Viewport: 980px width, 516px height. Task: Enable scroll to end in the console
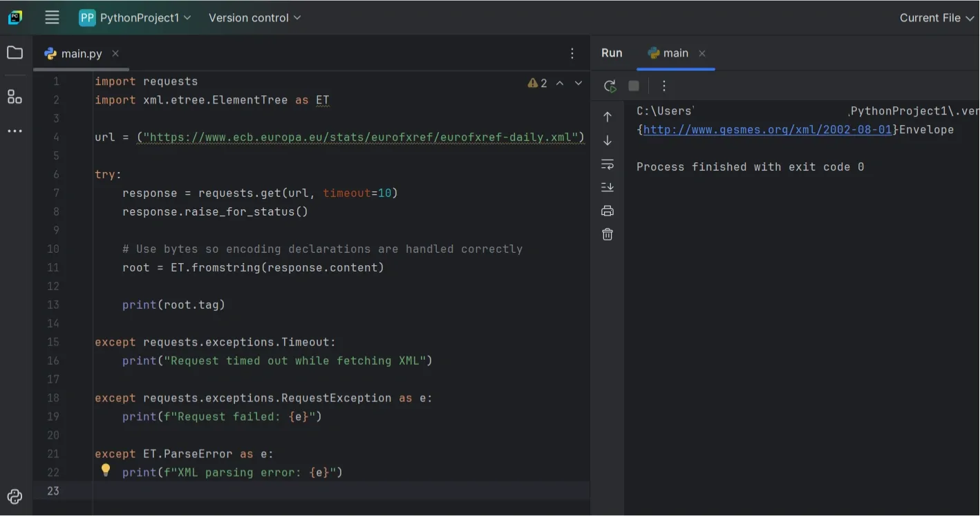click(x=607, y=187)
